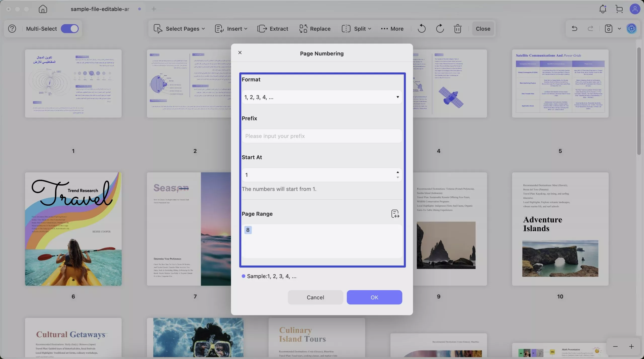644x359 pixels.
Task: Click the rotate clockwise icon
Action: [440, 29]
